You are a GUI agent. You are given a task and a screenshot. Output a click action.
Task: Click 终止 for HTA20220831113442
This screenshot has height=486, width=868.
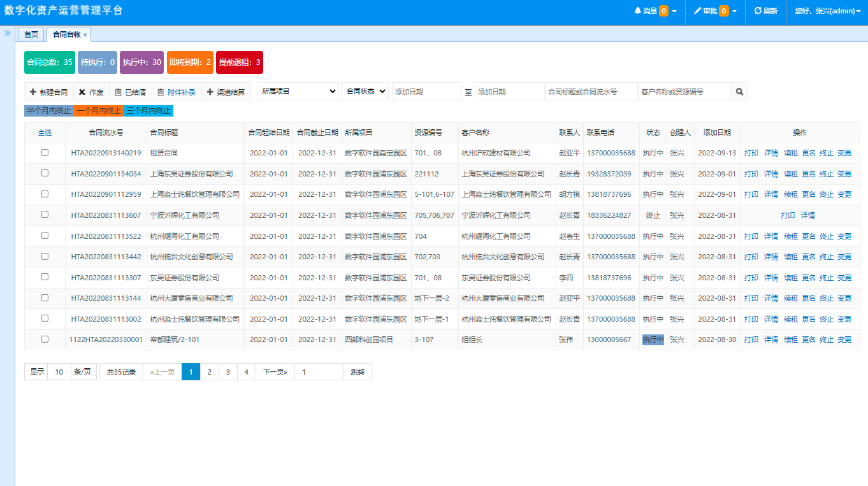(x=827, y=257)
